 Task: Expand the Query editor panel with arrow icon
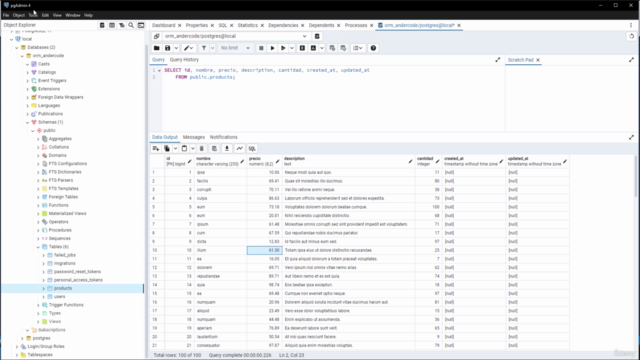tap(498, 60)
